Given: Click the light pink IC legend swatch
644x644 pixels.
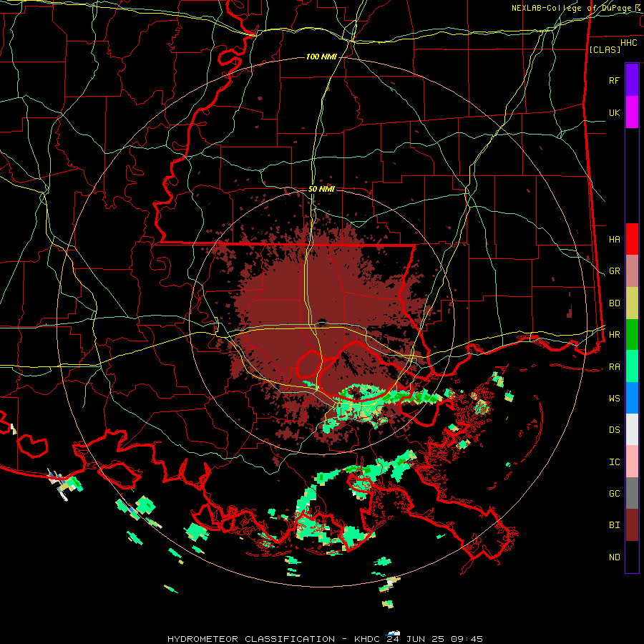Looking at the screenshot, I should point(632,462).
